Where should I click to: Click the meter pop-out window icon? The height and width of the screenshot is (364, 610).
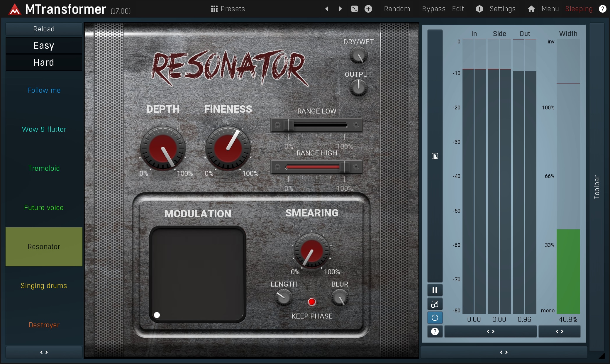(435, 304)
